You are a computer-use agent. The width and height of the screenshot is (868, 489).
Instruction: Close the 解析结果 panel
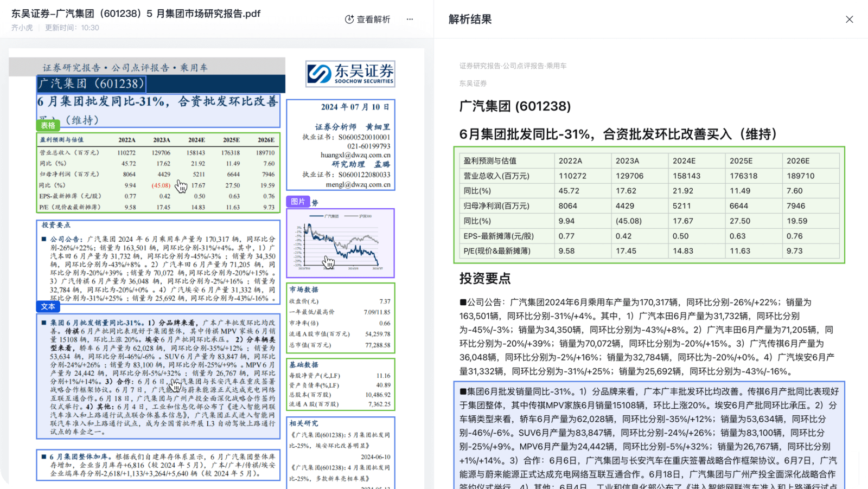click(849, 20)
